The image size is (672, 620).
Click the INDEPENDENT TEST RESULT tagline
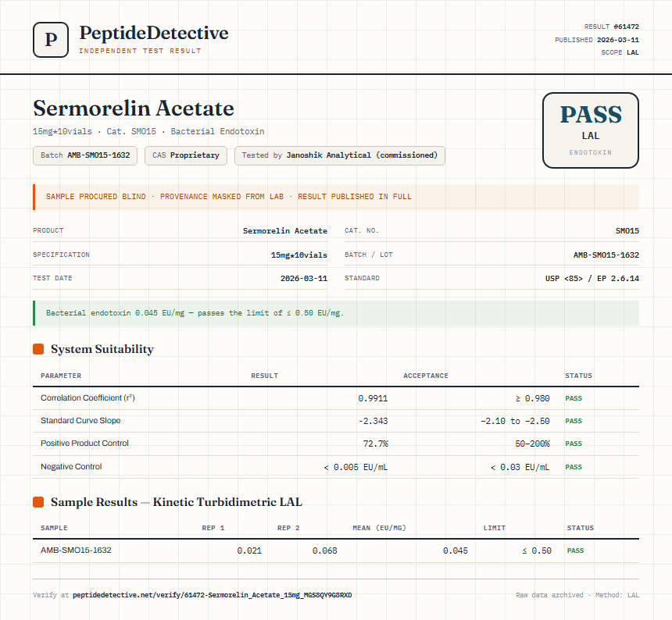140,51
